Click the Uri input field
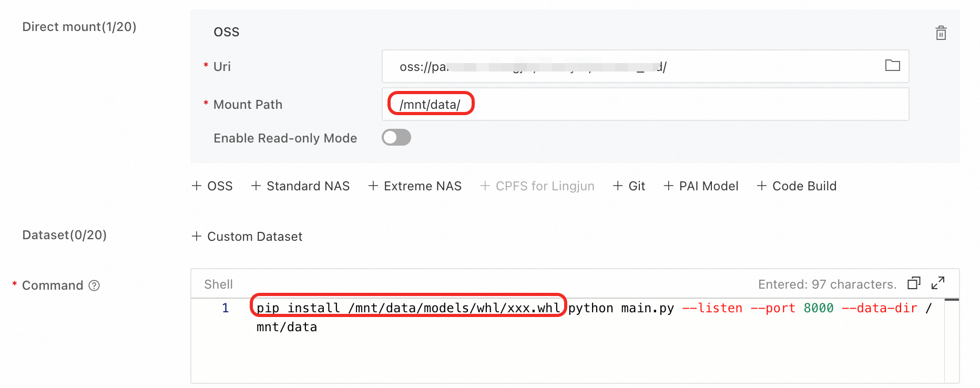This screenshot has height=388, width=980. pos(631,66)
